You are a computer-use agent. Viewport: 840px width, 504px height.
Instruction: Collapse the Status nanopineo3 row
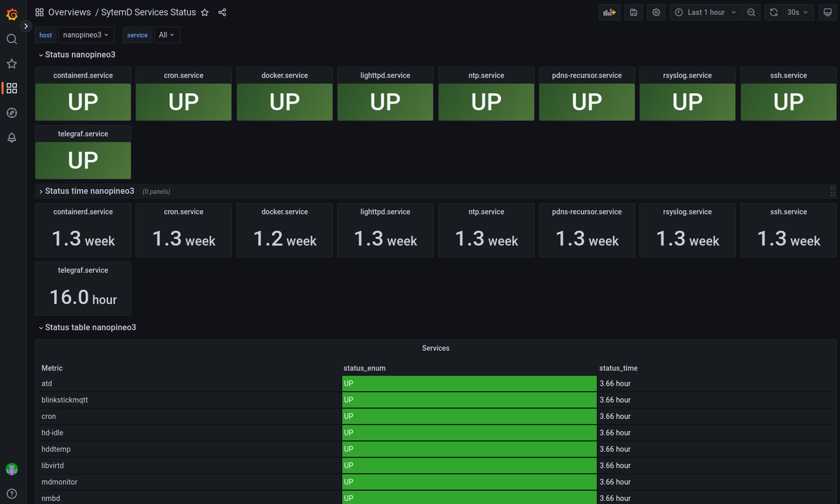[x=77, y=54]
